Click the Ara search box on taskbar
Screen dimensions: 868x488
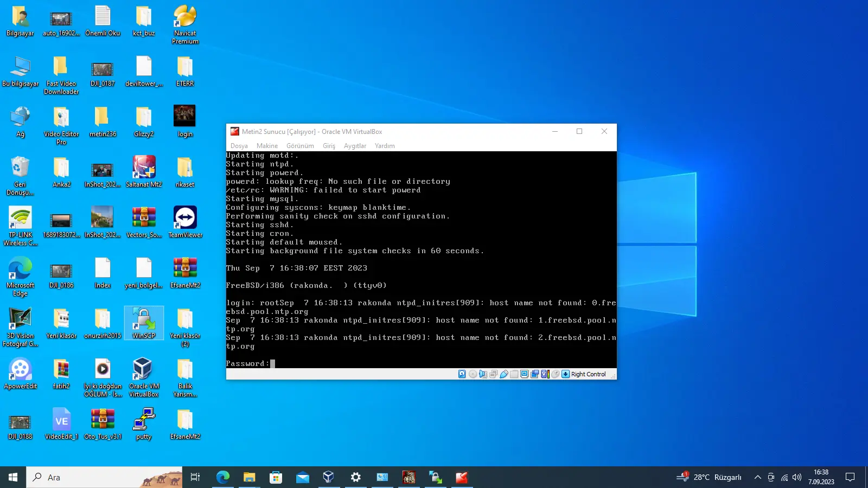104,477
